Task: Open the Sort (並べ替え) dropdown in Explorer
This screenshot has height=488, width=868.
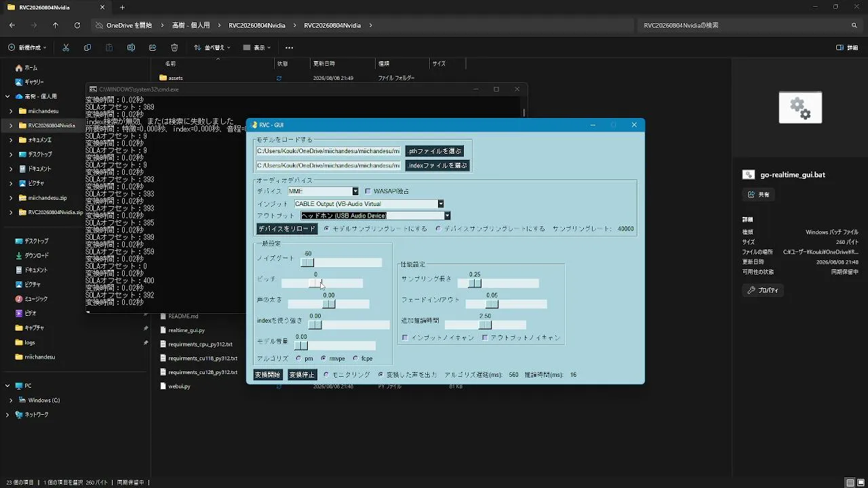Action: pos(212,47)
